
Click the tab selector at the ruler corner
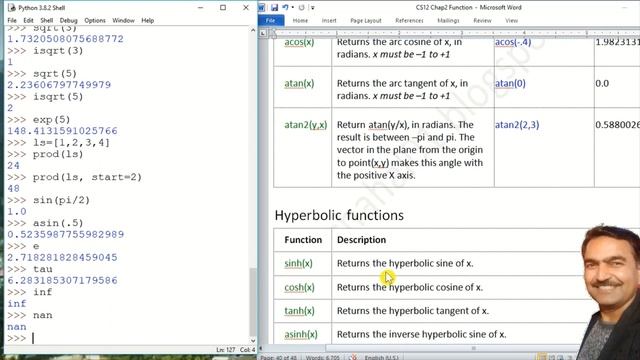[263, 33]
